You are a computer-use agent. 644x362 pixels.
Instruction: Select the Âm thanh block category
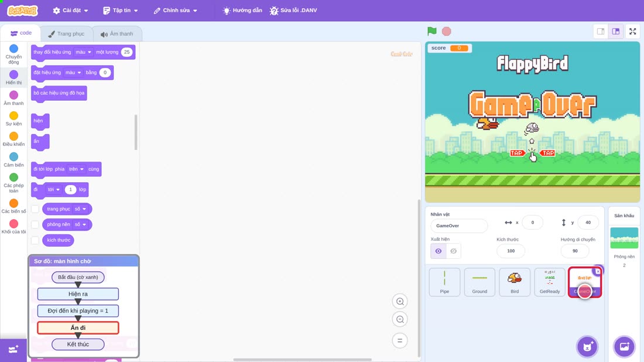tap(13, 98)
